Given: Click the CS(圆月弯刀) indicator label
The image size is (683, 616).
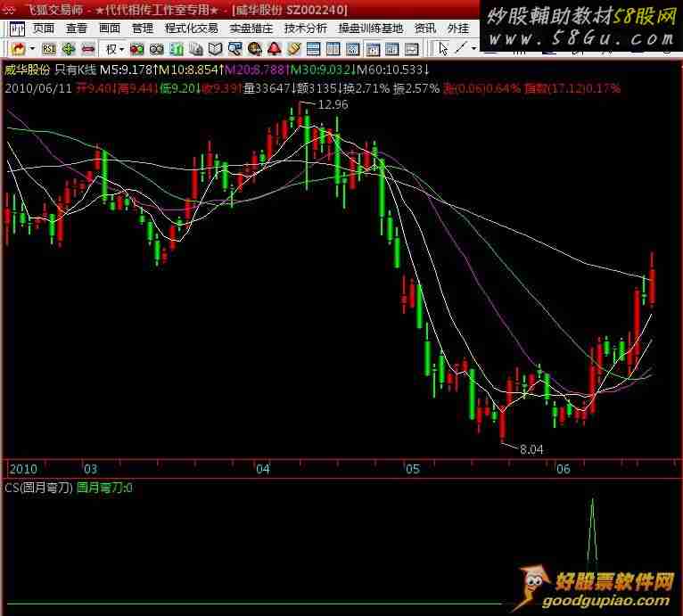Looking at the screenshot, I should click(37, 488).
